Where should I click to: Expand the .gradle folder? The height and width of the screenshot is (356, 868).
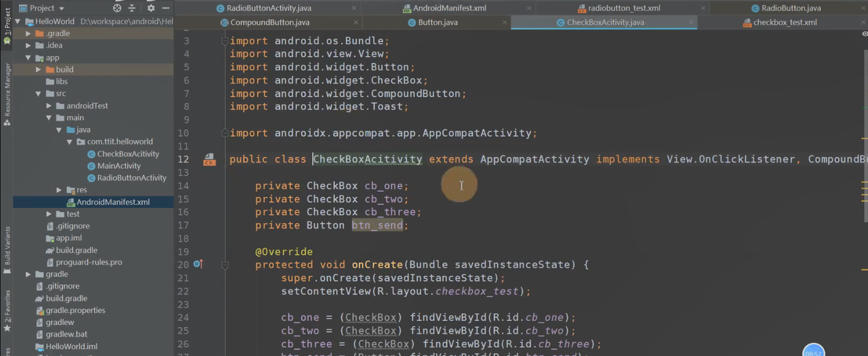pos(28,34)
